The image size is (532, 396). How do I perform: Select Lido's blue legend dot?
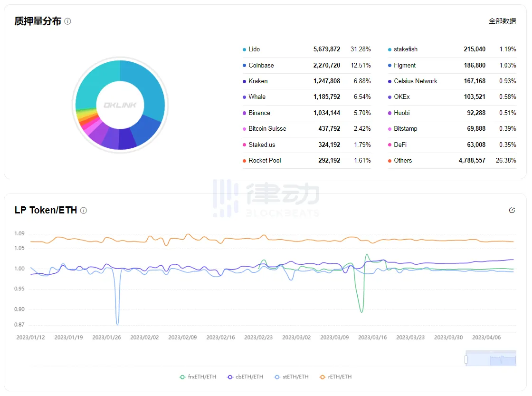tap(243, 49)
